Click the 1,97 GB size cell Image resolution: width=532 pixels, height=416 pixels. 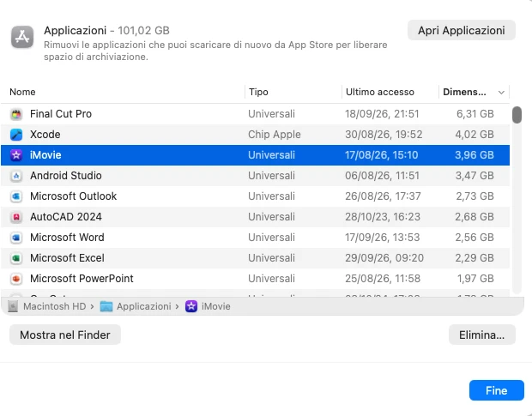[475, 279]
